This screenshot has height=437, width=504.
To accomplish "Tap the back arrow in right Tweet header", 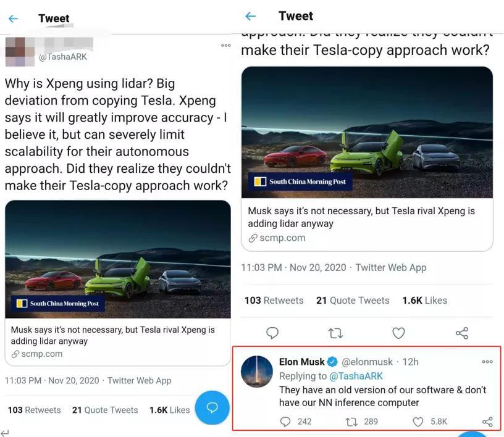I will coord(250,16).
